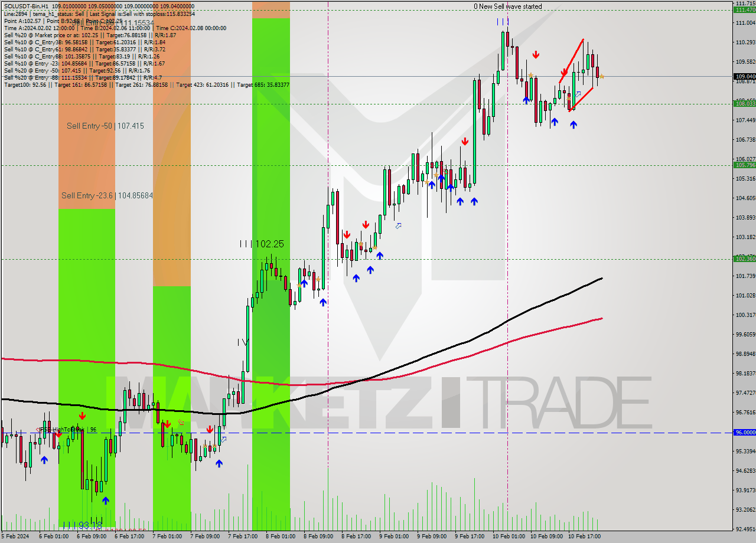Select the 96.000 price tag on the axis
The image size is (756, 543).
pyautogui.click(x=745, y=432)
